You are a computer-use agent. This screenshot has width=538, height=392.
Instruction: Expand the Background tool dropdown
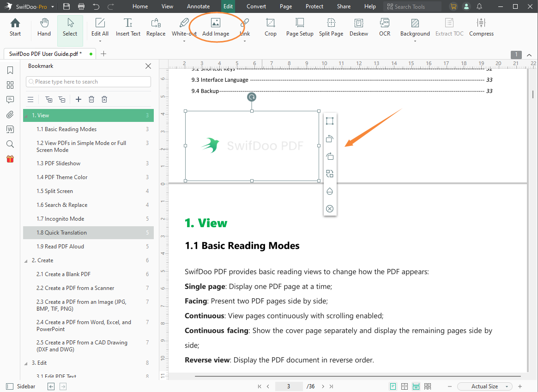[x=415, y=41]
